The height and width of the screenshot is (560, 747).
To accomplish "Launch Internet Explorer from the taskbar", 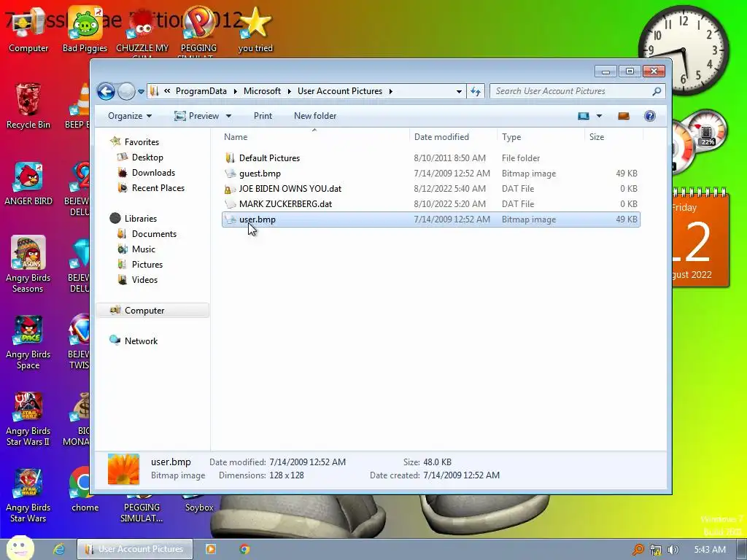I will coord(59,549).
